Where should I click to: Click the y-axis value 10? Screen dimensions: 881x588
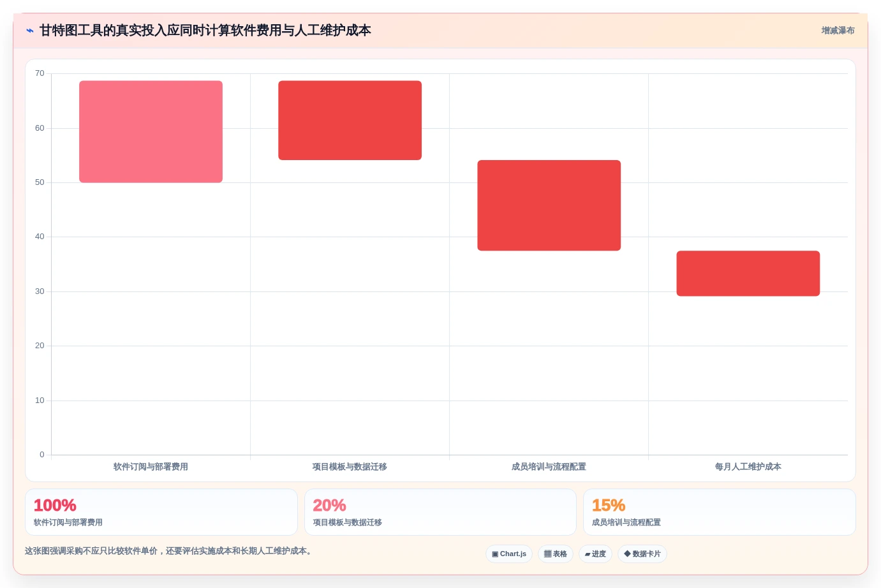40,401
